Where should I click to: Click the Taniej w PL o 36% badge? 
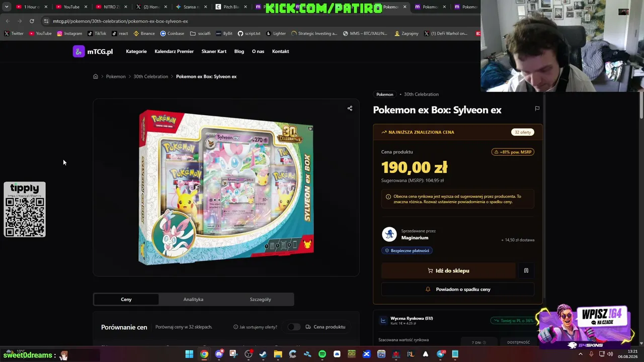tap(513, 321)
